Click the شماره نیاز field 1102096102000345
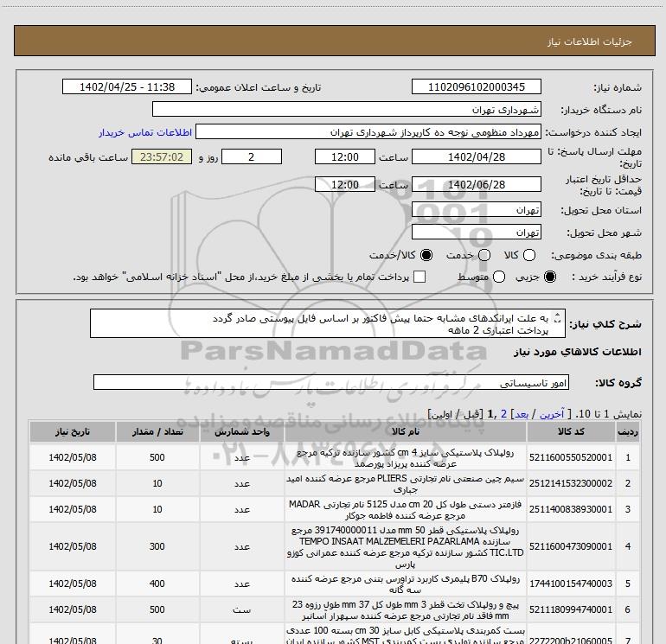This screenshot has width=666, height=644. pyautogui.click(x=476, y=87)
